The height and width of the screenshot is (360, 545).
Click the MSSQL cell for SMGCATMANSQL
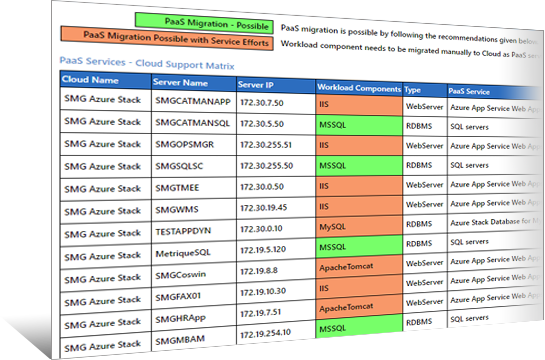tap(359, 125)
